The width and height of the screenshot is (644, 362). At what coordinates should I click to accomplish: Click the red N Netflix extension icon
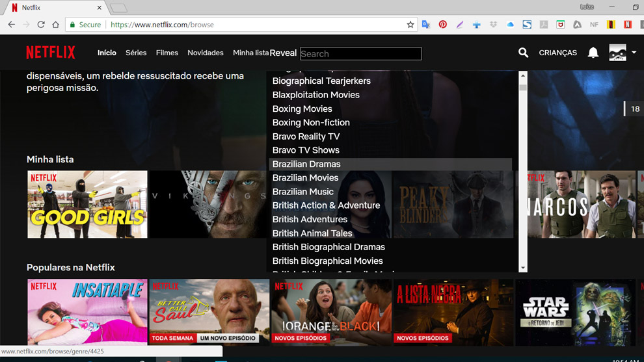tap(628, 25)
